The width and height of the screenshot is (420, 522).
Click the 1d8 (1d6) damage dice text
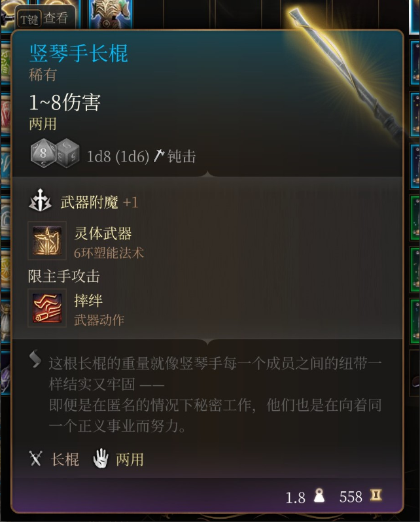pyautogui.click(x=118, y=156)
